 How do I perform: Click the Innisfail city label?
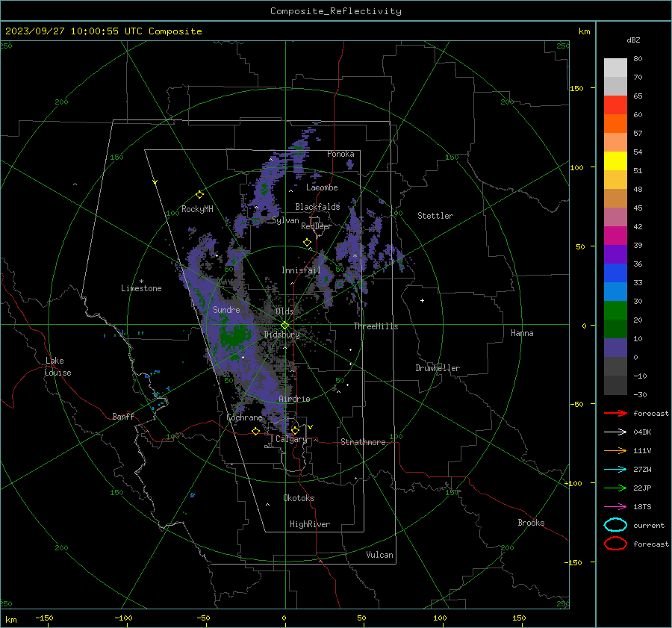[x=301, y=270]
